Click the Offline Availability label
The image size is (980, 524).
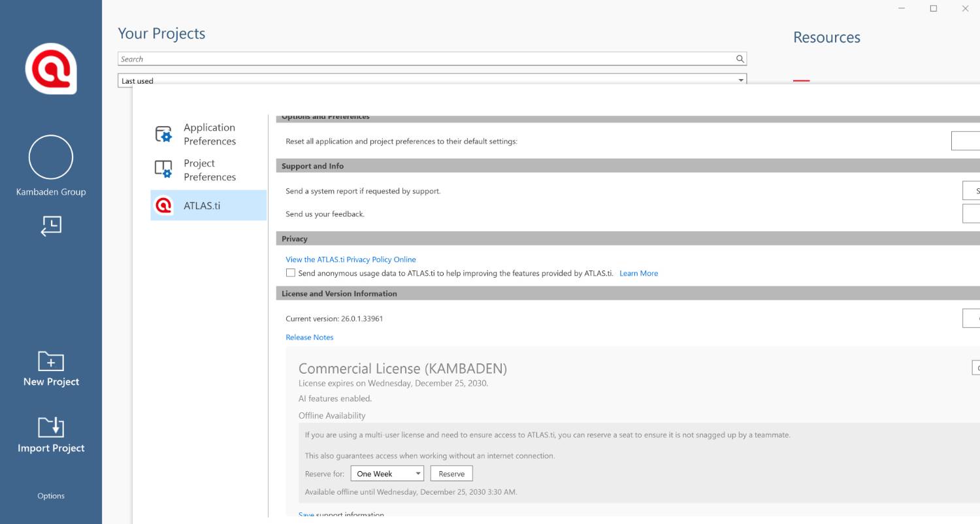332,416
